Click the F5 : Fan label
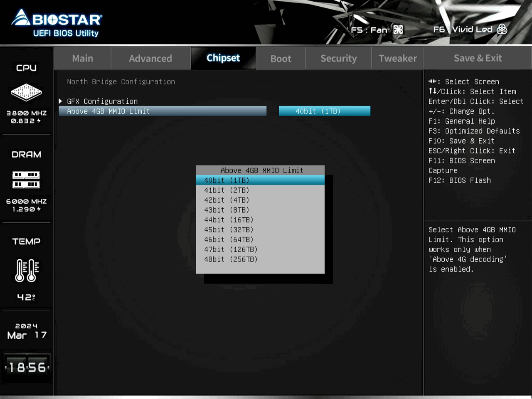This screenshot has width=532, height=399. pos(369,30)
